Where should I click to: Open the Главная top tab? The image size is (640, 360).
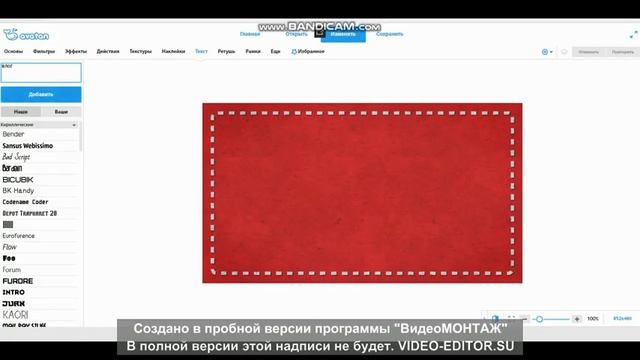250,34
